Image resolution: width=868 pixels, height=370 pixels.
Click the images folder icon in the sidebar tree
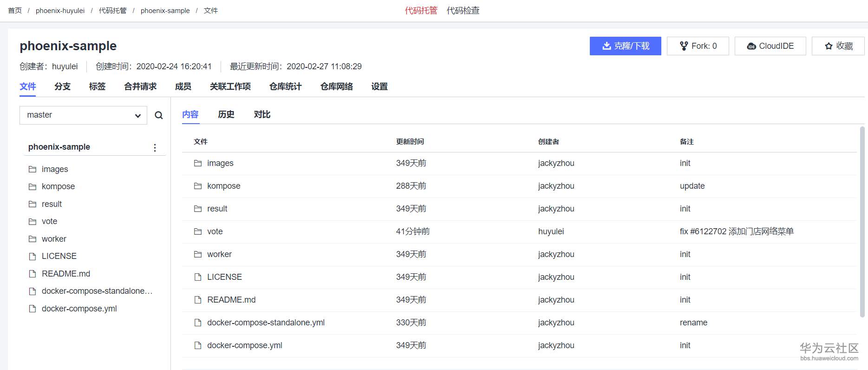tap(33, 169)
